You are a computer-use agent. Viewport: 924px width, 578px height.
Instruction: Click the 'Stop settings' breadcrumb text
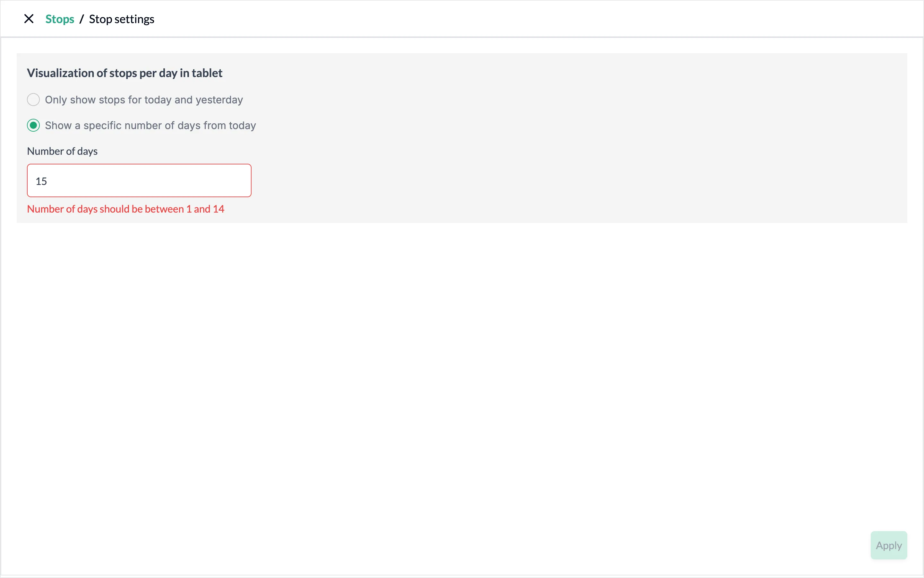pyautogui.click(x=121, y=19)
